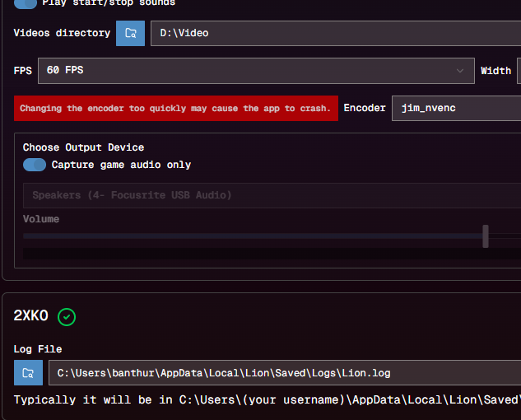Image resolution: width=521 pixels, height=420 pixels.
Task: Click the red encoder crash warning banner
Action: click(x=175, y=108)
